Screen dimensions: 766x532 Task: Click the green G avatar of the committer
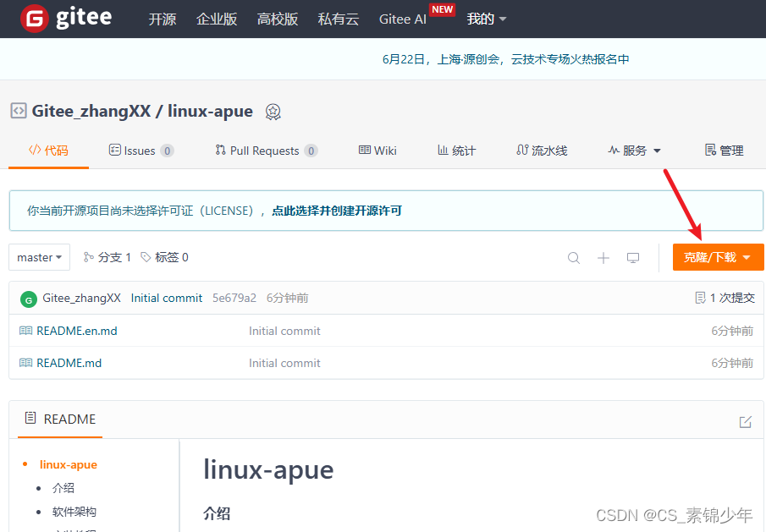29,299
